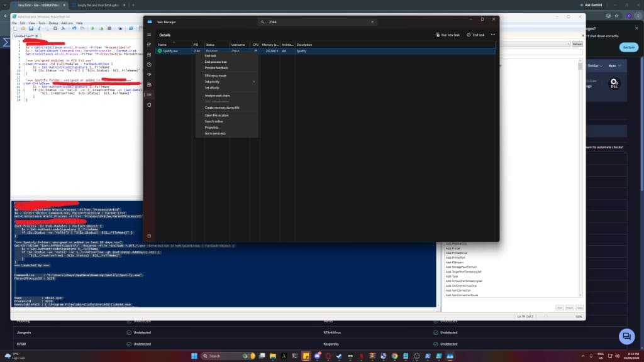Open Task Manager settings gear
The height and width of the screenshot is (362, 644).
[149, 236]
